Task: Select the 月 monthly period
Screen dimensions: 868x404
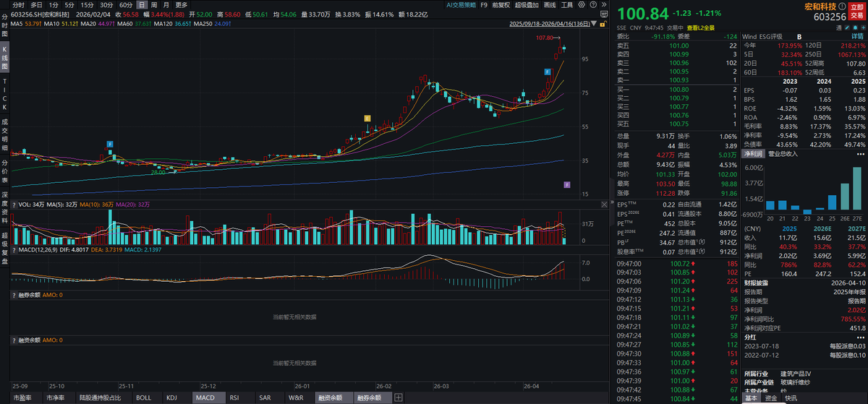Action: click(166, 4)
